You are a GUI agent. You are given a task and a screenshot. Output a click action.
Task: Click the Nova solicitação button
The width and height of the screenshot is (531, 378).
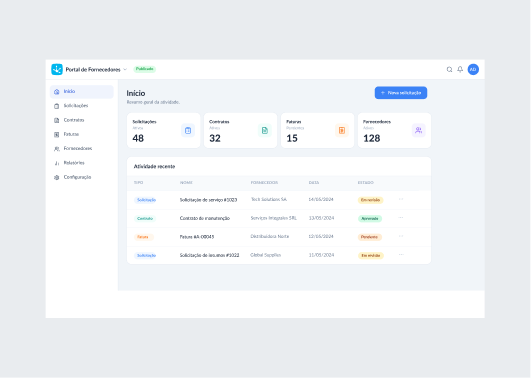401,93
